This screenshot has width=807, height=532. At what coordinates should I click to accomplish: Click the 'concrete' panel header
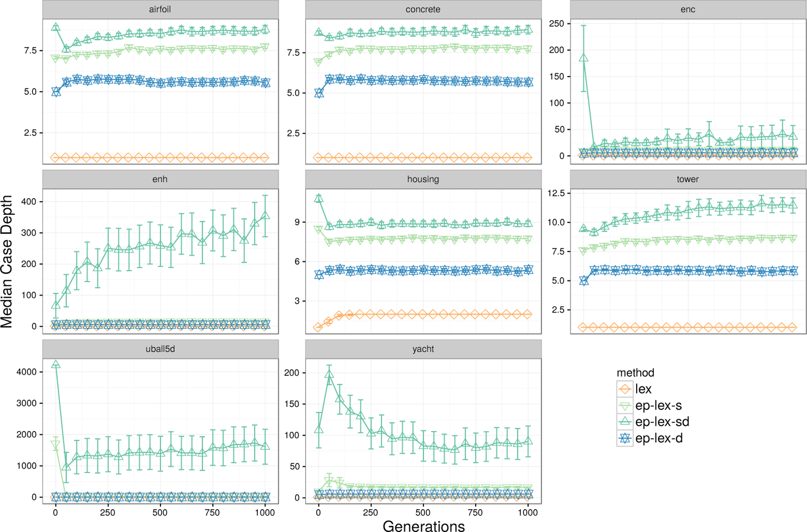[423, 9]
